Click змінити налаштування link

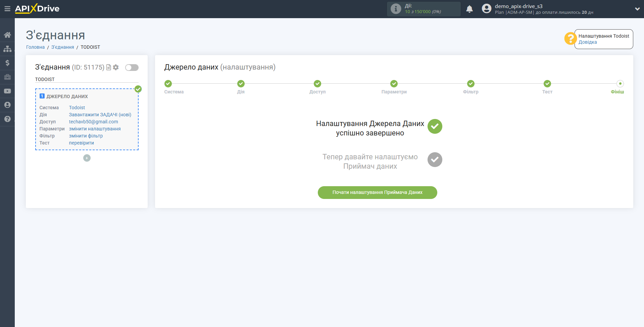tap(95, 129)
